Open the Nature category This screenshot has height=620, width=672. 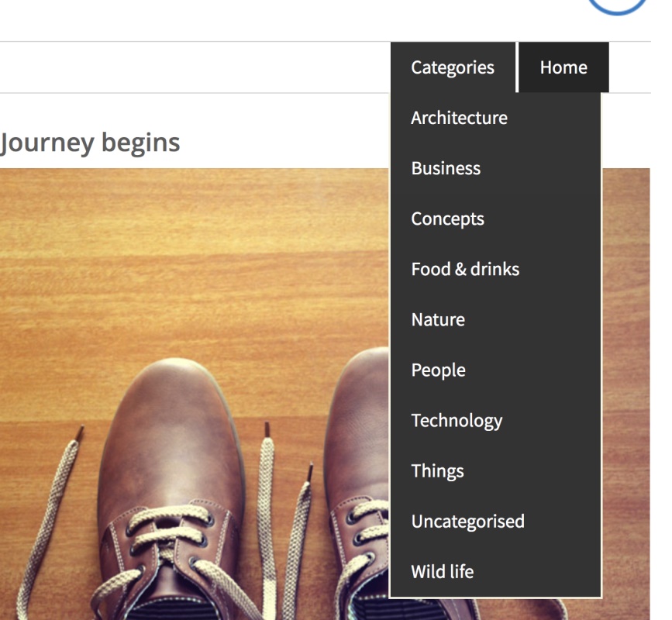438,319
